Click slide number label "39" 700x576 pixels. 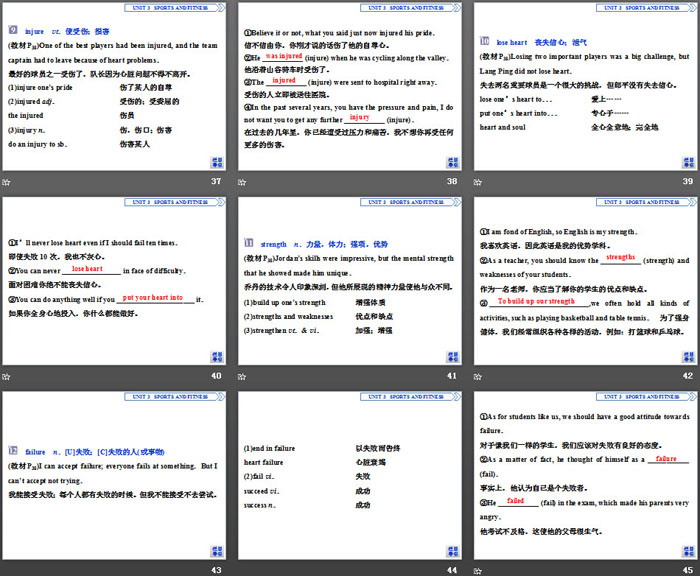688,181
